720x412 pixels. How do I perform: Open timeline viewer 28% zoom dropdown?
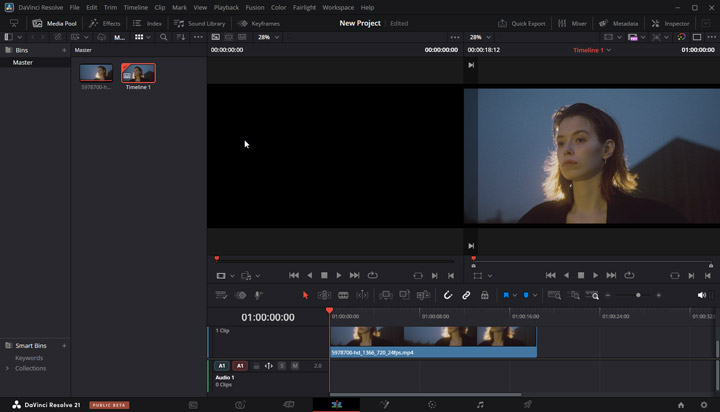[480, 37]
